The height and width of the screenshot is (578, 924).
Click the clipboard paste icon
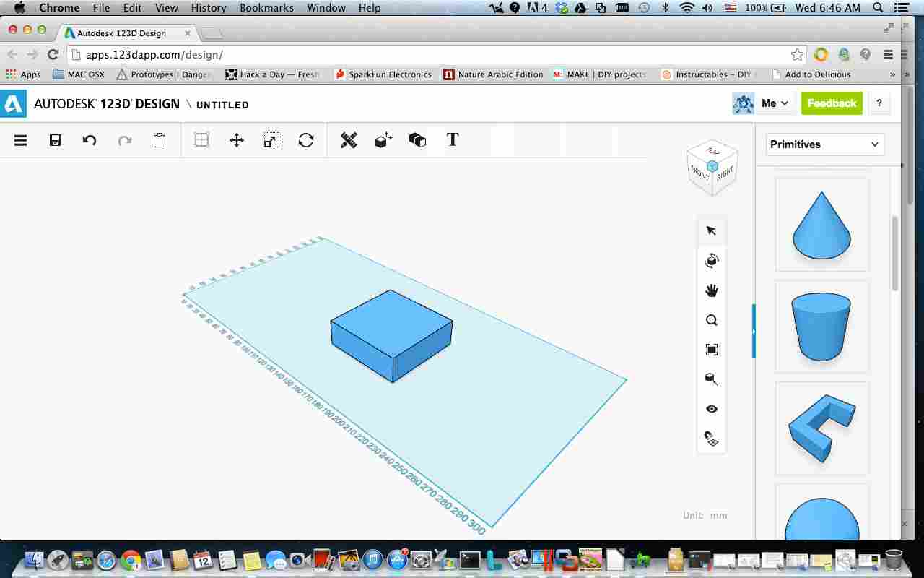click(x=160, y=140)
